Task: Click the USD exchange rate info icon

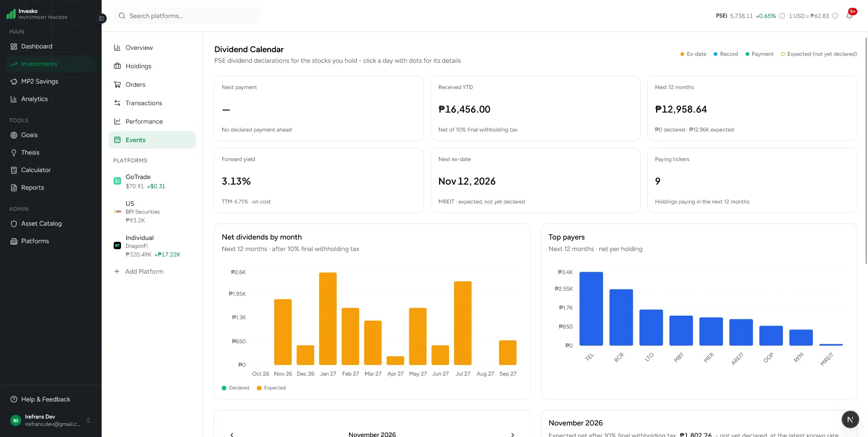Action: (x=835, y=16)
